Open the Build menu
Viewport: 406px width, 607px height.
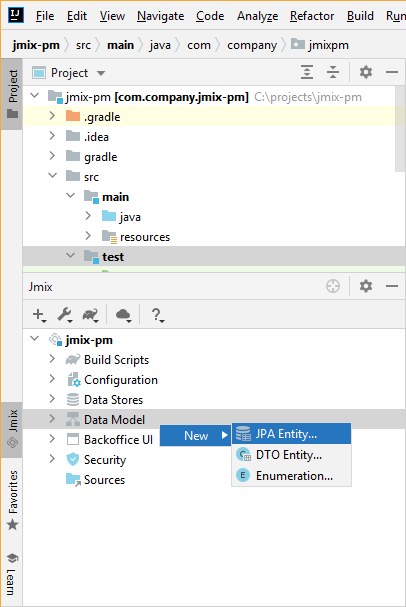point(360,16)
